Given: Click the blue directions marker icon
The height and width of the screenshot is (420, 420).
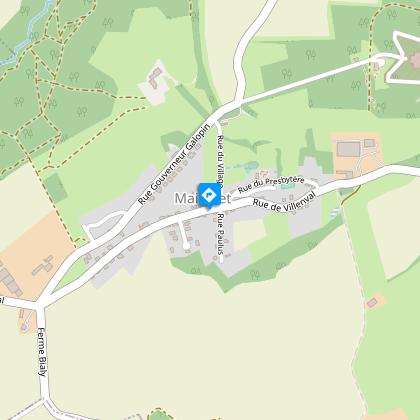Looking at the screenshot, I should 209,196.
